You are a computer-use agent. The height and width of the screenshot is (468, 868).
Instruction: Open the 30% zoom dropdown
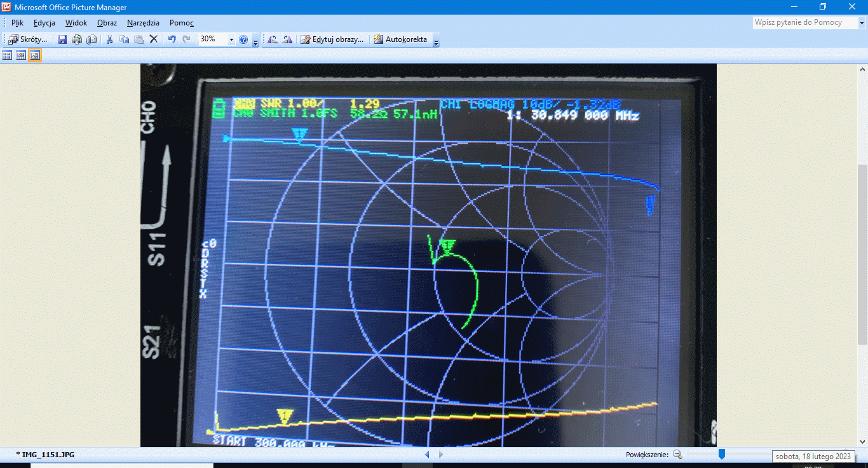coord(231,39)
